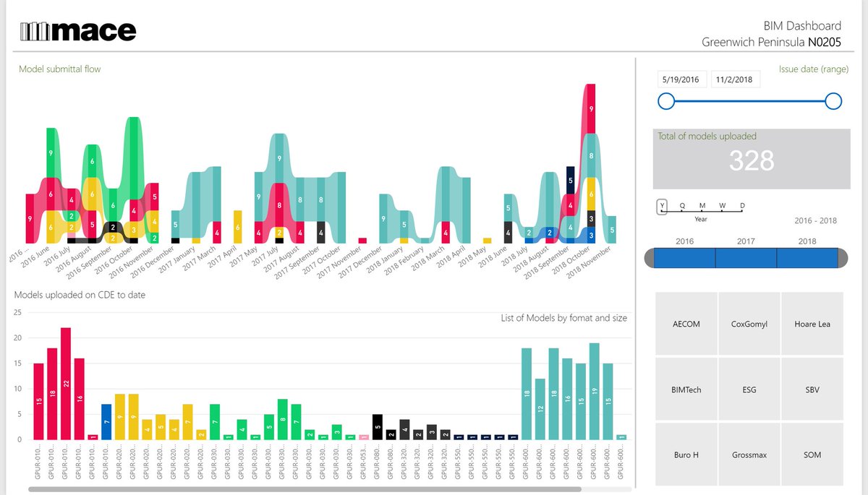Viewport: 868px width, 495px height.
Task: Filter by Hoare Lea
Action: [812, 324]
